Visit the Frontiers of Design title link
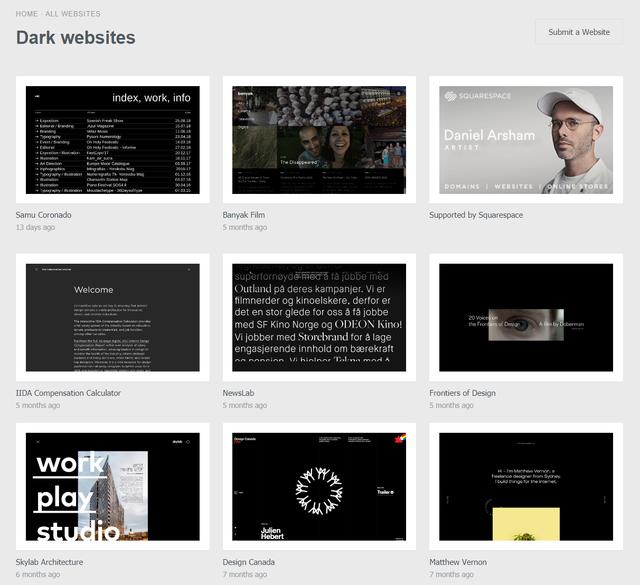The height and width of the screenshot is (585, 640). 462,393
